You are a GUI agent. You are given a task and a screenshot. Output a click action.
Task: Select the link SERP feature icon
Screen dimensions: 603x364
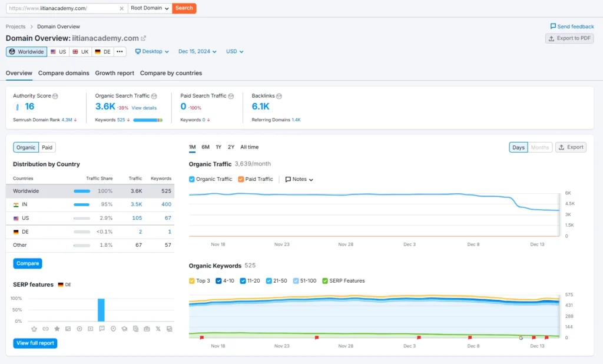(45, 329)
